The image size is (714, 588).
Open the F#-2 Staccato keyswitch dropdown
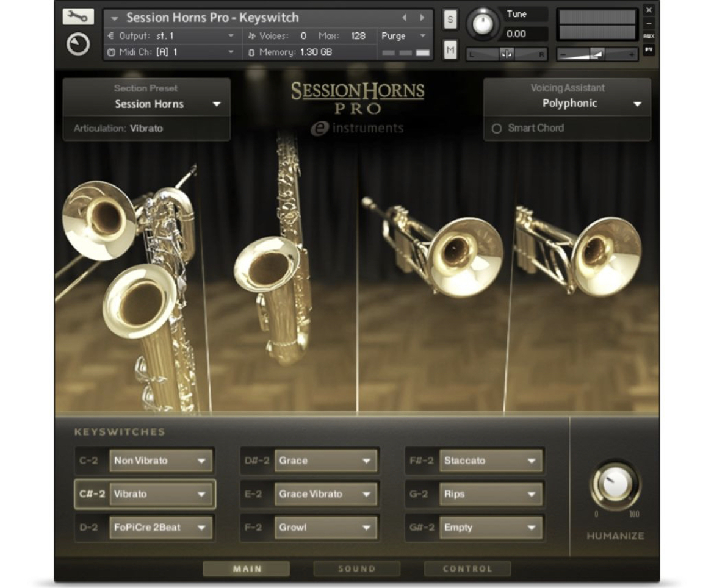coord(491,461)
